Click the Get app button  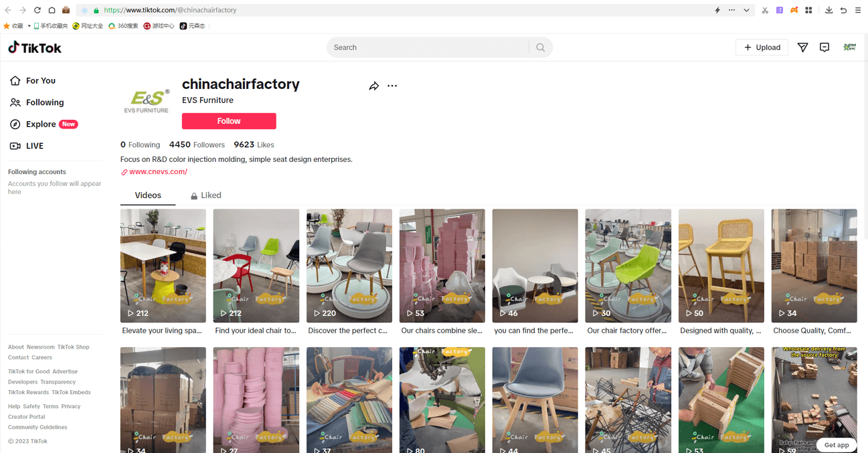click(837, 445)
